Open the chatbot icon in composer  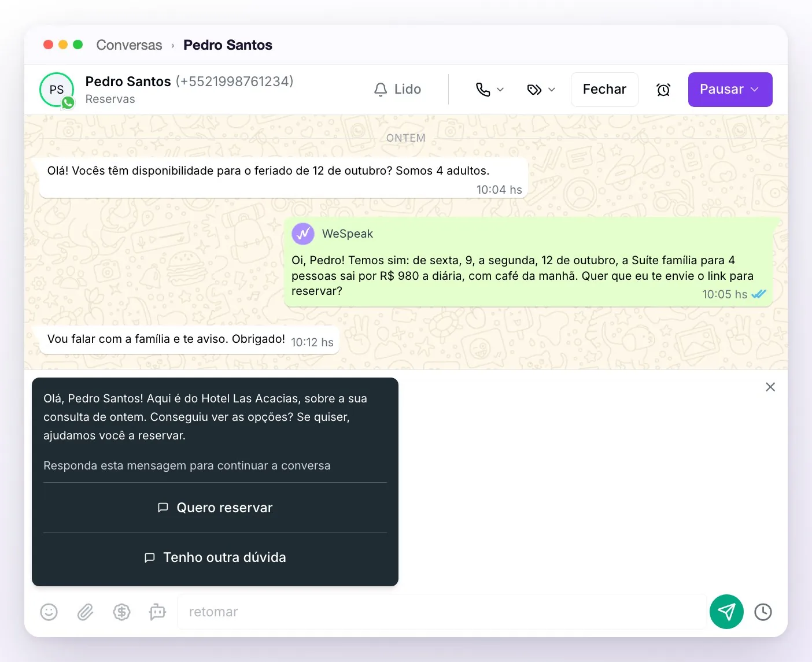point(157,612)
